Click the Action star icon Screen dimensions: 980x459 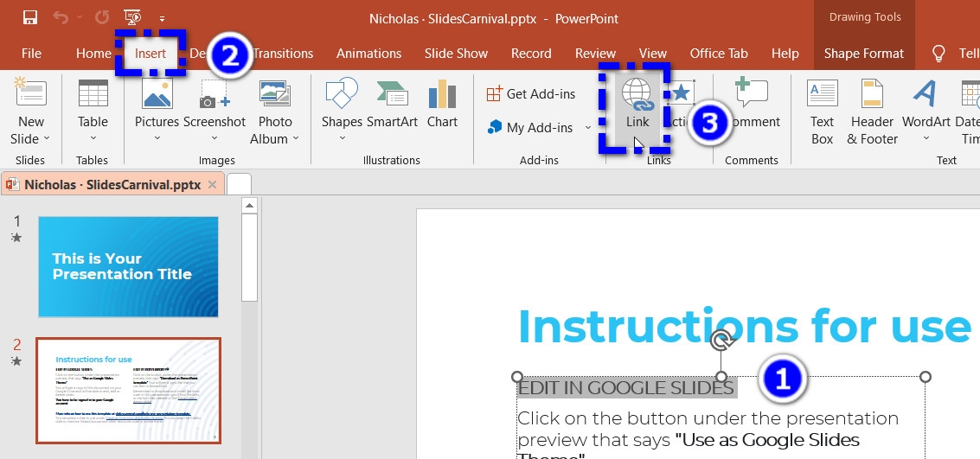(x=682, y=93)
